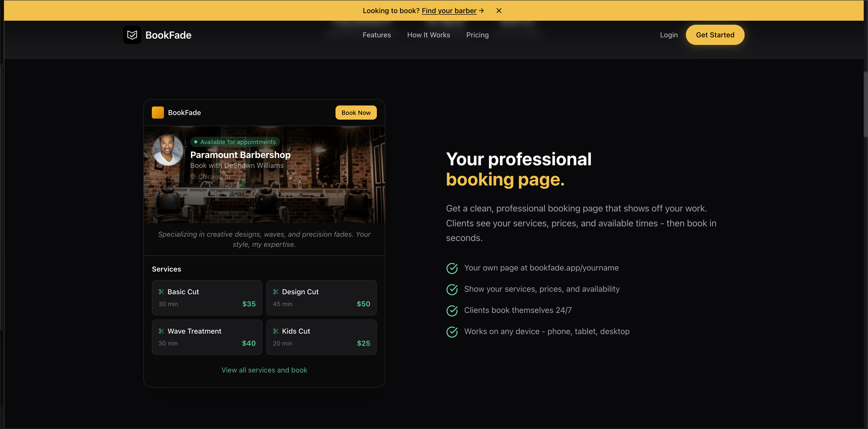The image size is (868, 429).
Task: Select the Wave Treatment service card
Action: point(207,337)
